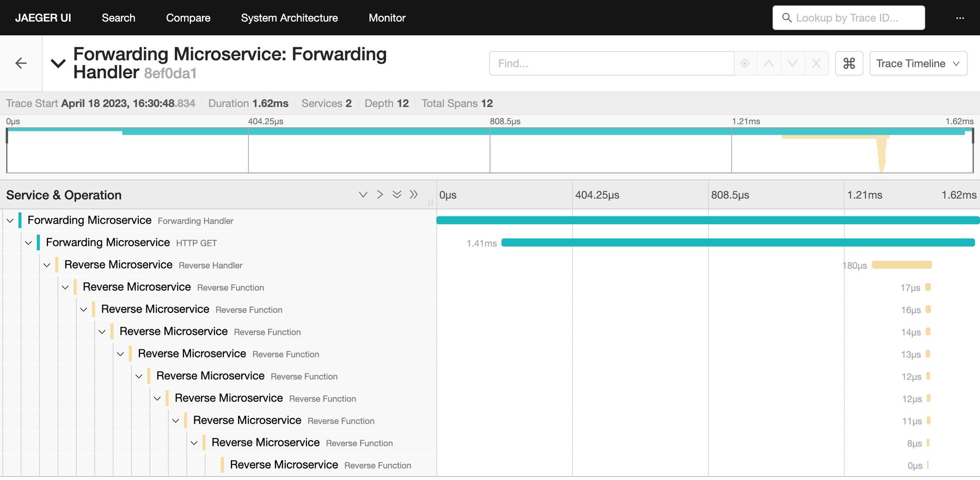This screenshot has height=480, width=980.
Task: Open keyboard shortcuts command icon
Action: click(x=849, y=63)
